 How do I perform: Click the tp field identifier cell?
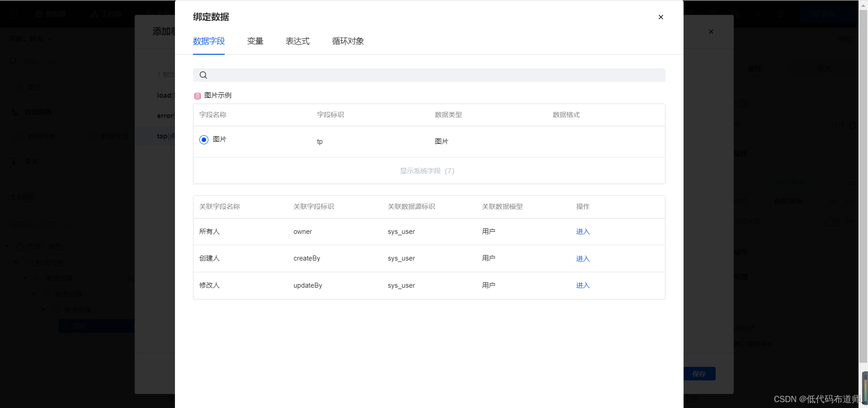click(x=320, y=142)
